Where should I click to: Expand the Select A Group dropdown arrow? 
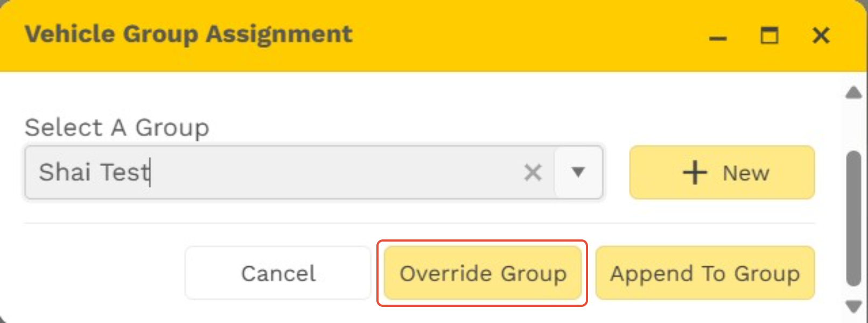(x=578, y=173)
